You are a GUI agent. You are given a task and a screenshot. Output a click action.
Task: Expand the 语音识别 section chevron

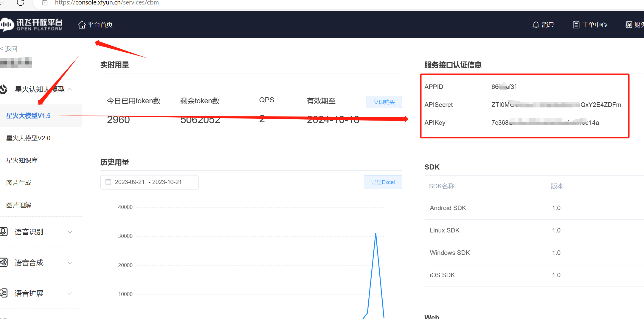pyautogui.click(x=70, y=232)
